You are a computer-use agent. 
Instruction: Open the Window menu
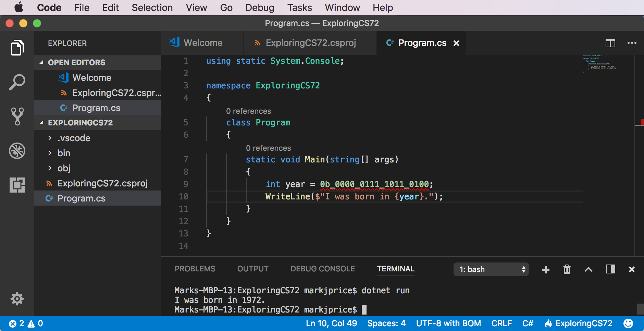pyautogui.click(x=342, y=8)
